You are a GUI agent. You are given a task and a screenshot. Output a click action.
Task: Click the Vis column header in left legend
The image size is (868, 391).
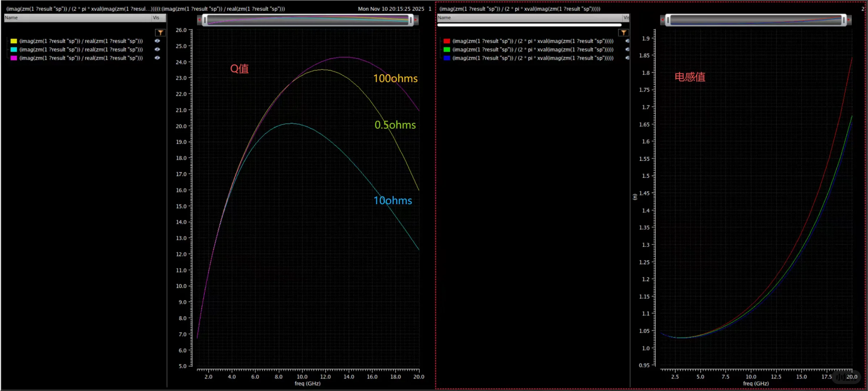[x=156, y=17]
